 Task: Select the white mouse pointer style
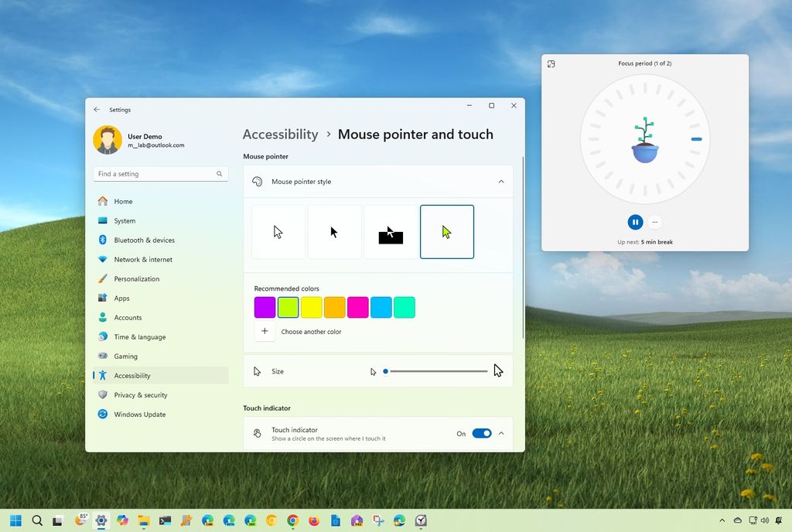click(x=277, y=231)
